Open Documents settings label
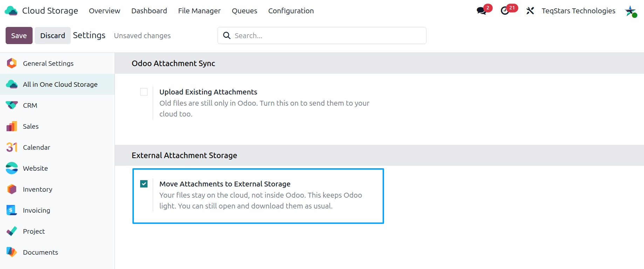 41,252
